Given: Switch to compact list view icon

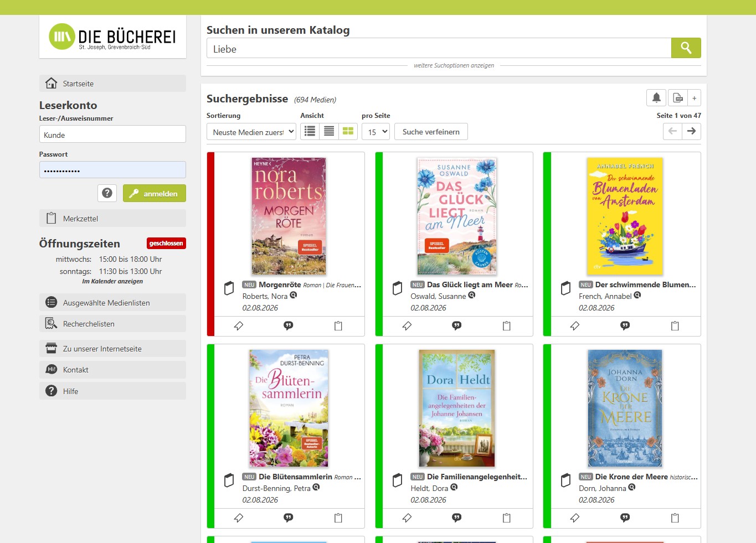Looking at the screenshot, I should pos(329,132).
